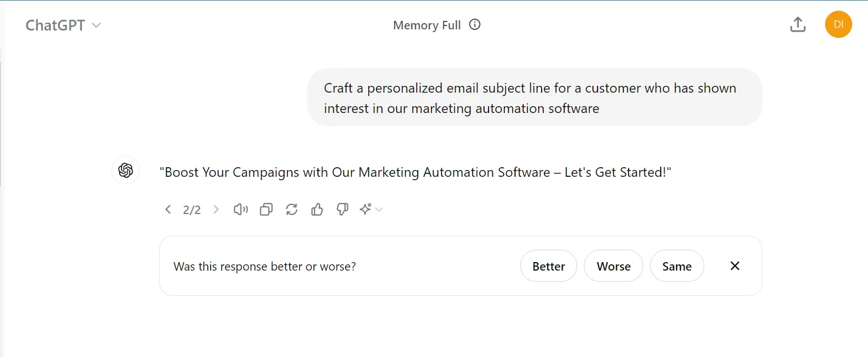The width and height of the screenshot is (868, 357).
Task: Expand the ChatGPT model dropdown
Action: pyautogui.click(x=63, y=25)
